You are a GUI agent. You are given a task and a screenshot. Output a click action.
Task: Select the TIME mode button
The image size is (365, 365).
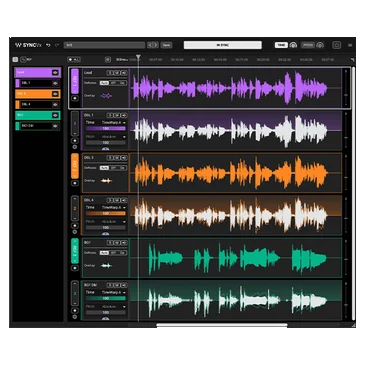(x=281, y=45)
